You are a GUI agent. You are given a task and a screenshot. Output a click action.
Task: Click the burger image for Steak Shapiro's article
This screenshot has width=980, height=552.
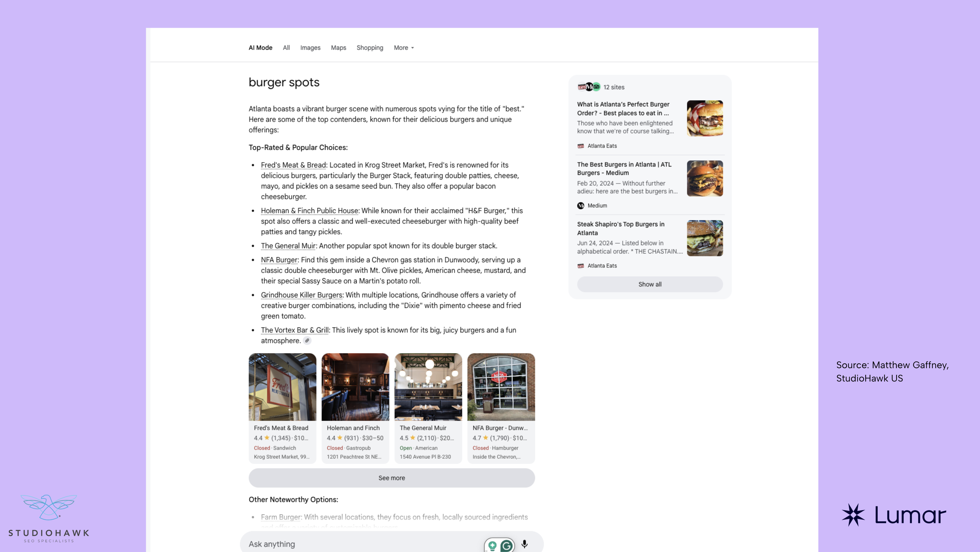(x=704, y=238)
